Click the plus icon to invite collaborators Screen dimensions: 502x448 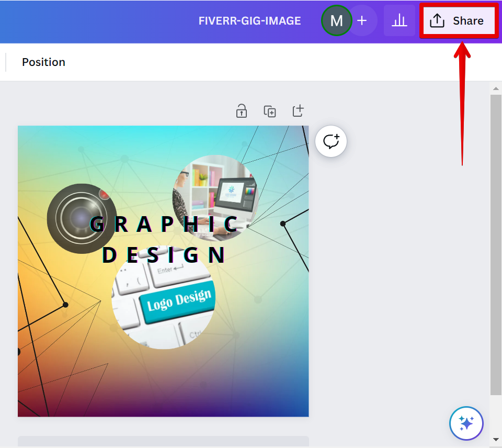click(x=362, y=20)
